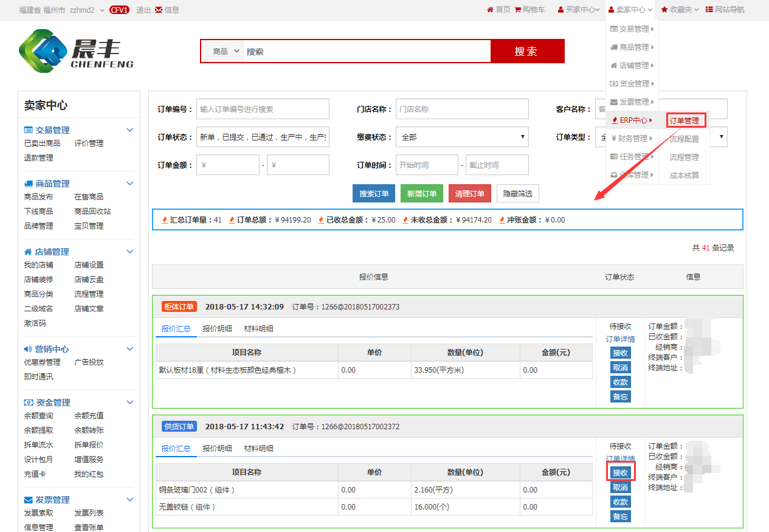Switch to 报价明细 tab in first order
The height and width of the screenshot is (532, 769).
[x=217, y=329]
